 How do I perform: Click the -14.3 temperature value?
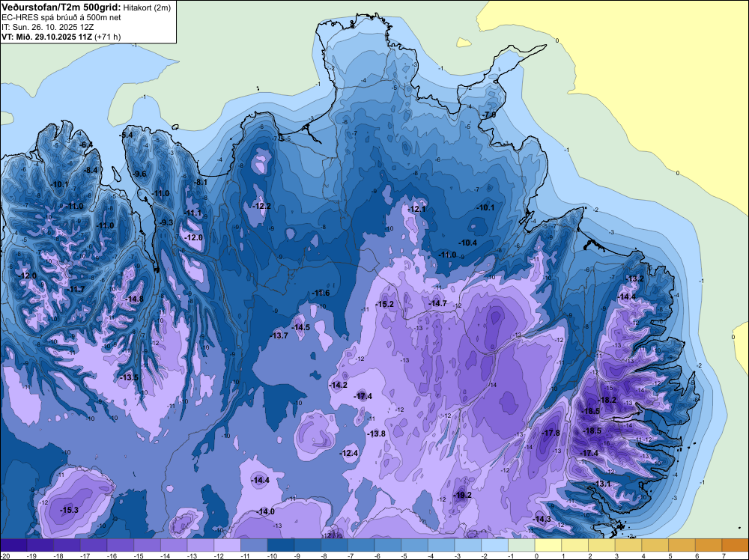(x=542, y=520)
